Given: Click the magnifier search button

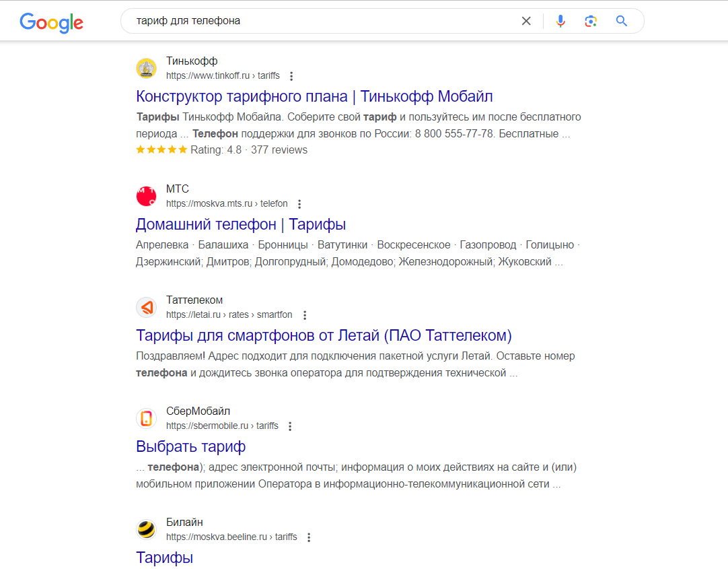Looking at the screenshot, I should (622, 21).
